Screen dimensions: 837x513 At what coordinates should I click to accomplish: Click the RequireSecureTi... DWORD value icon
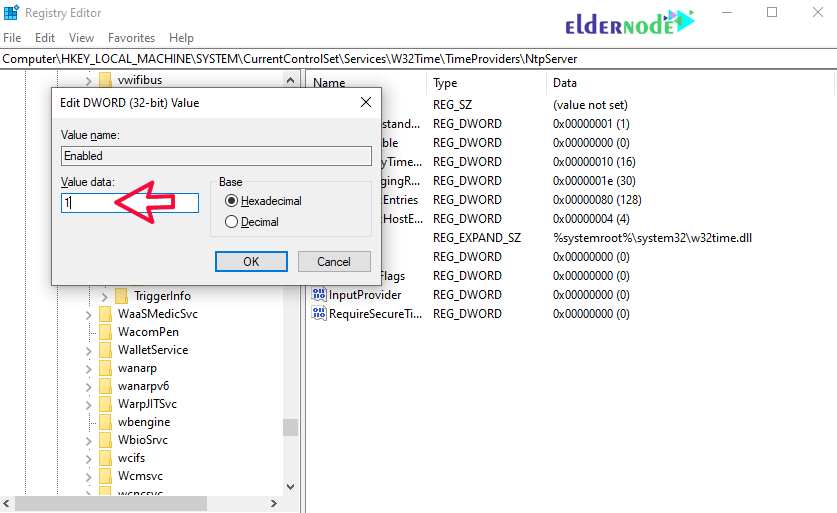coord(319,314)
